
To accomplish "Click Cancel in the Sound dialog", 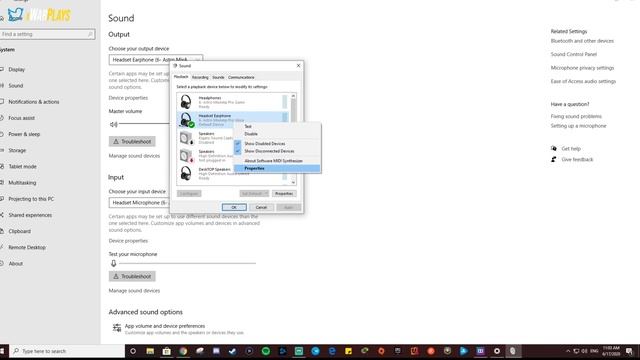I will click(261, 207).
